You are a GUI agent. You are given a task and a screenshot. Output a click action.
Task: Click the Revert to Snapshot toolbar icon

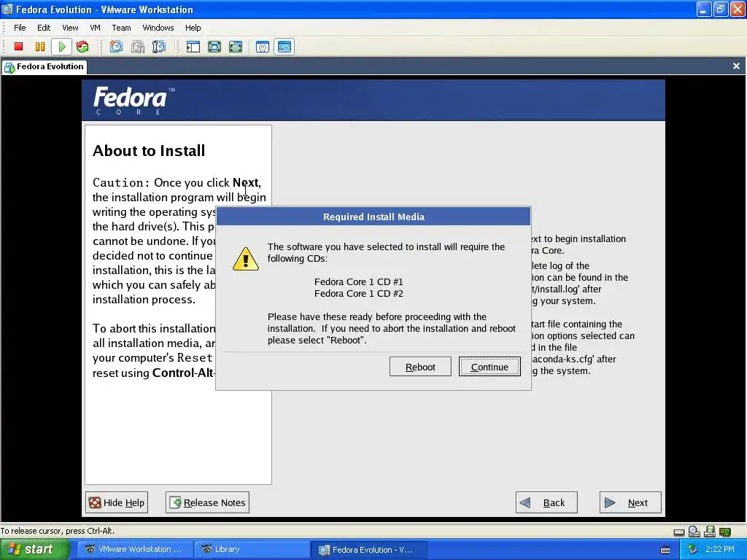pos(138,47)
